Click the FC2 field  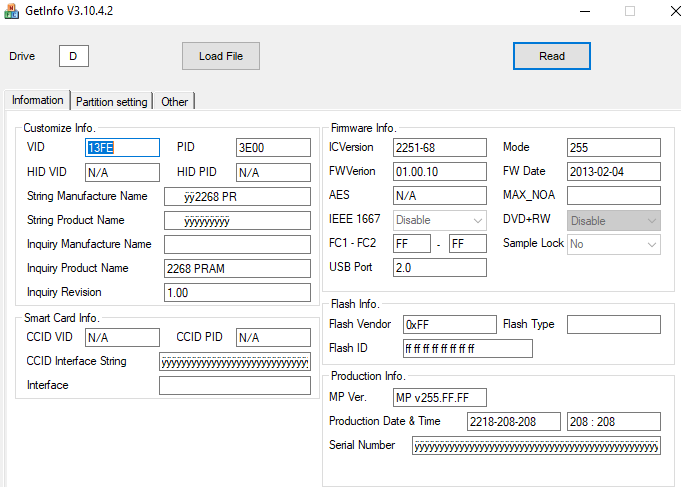click(467, 244)
